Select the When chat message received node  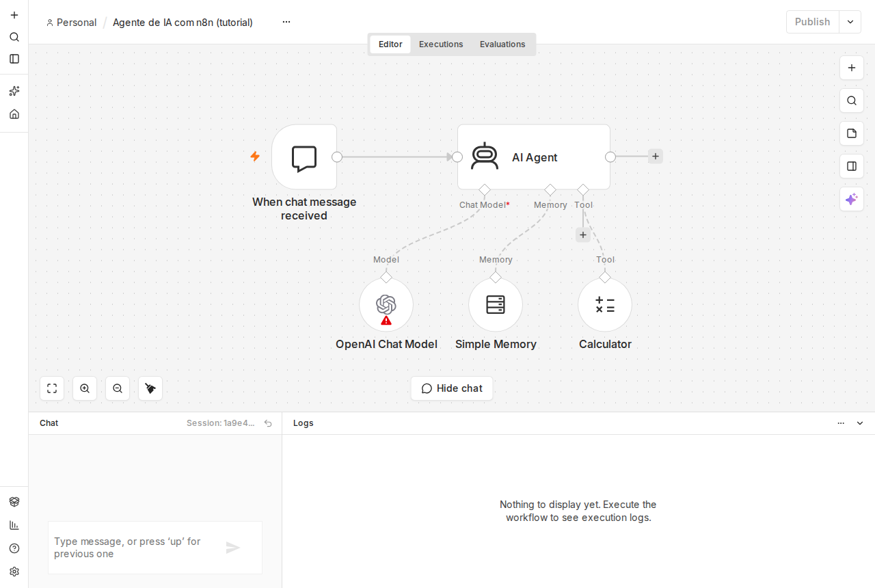[304, 157]
